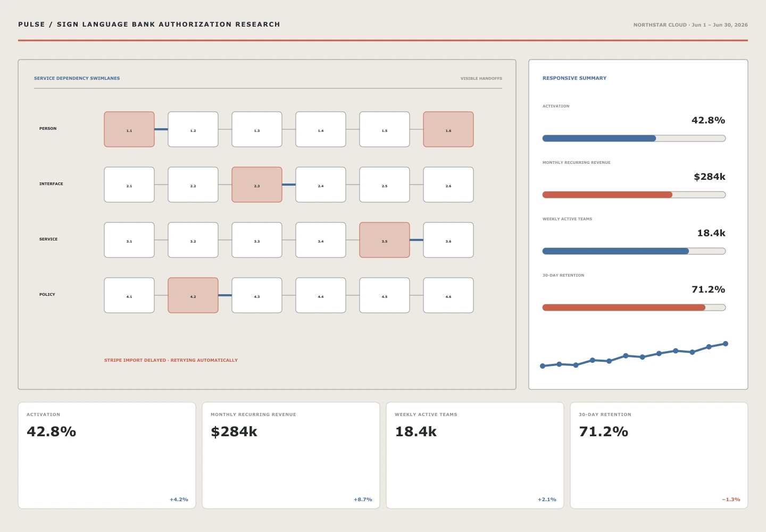Click node 2.6 in the Interface lane
Viewport: 766px width, 532px height.
448,185
